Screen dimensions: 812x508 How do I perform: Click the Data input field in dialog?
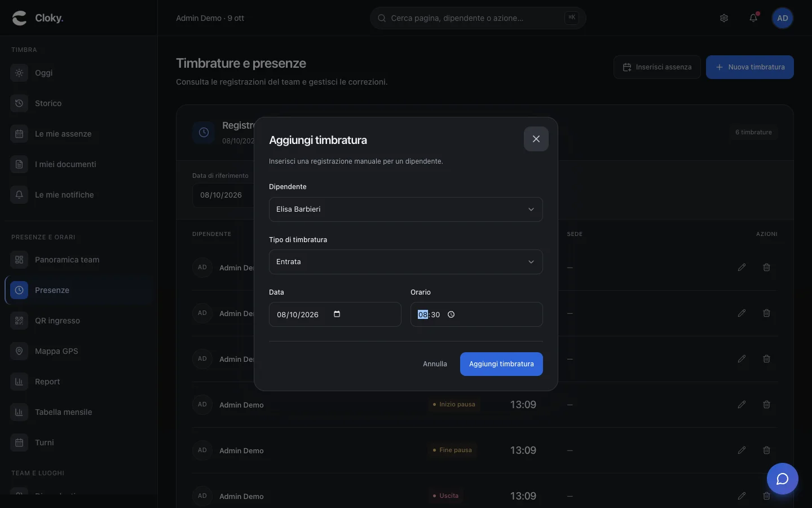335,314
